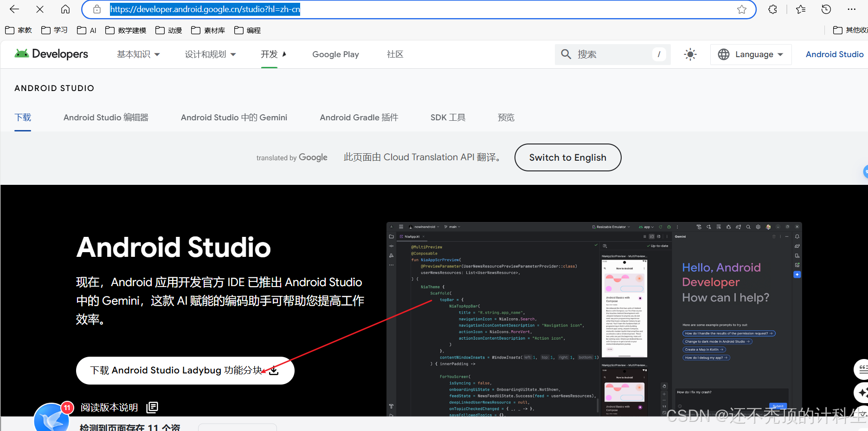The image size is (868, 431).
Task: Open the 其他收藏夹 folder
Action: coord(850,30)
